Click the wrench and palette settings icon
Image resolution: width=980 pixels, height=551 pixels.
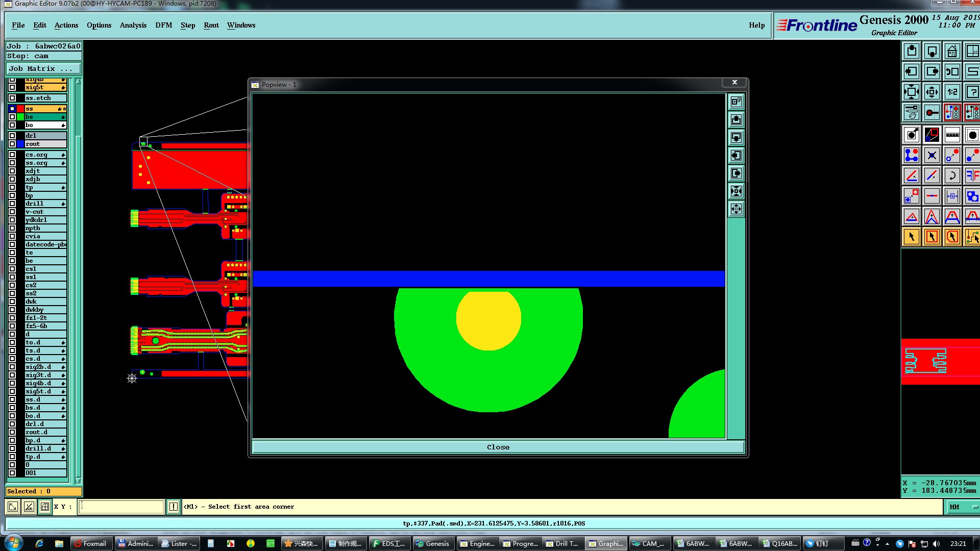[912, 112]
